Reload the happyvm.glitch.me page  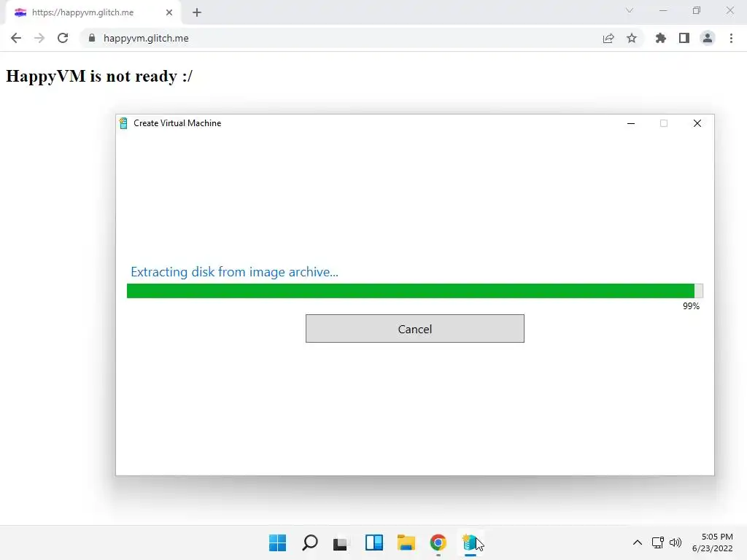[x=63, y=38]
